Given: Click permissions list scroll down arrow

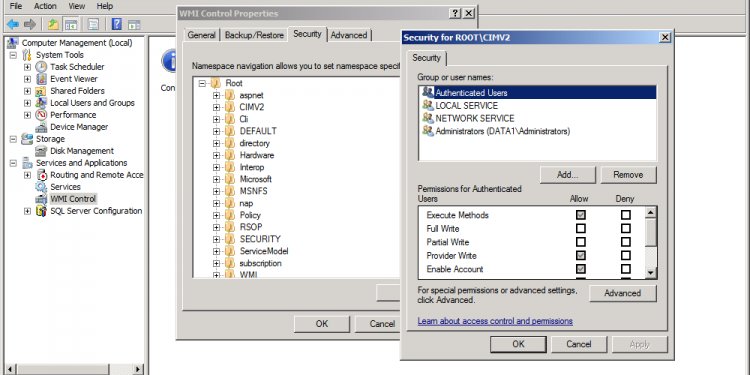Looking at the screenshot, I should point(651,273).
